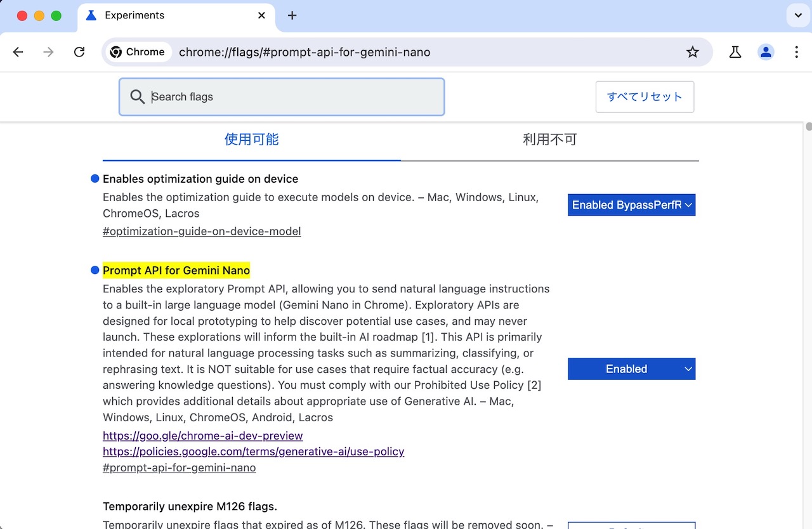Open the goo.gle/chrome-ai-dev-preview link
This screenshot has height=529, width=812.
click(203, 436)
